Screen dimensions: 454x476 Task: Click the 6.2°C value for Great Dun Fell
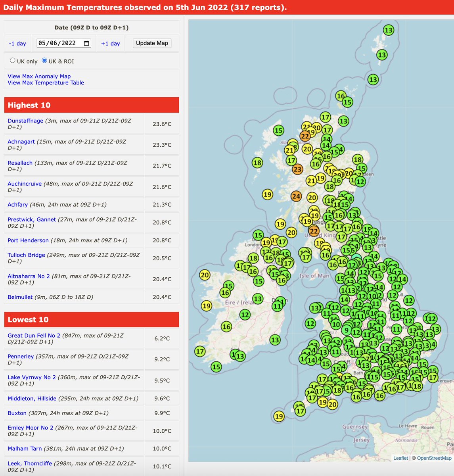[x=162, y=338]
